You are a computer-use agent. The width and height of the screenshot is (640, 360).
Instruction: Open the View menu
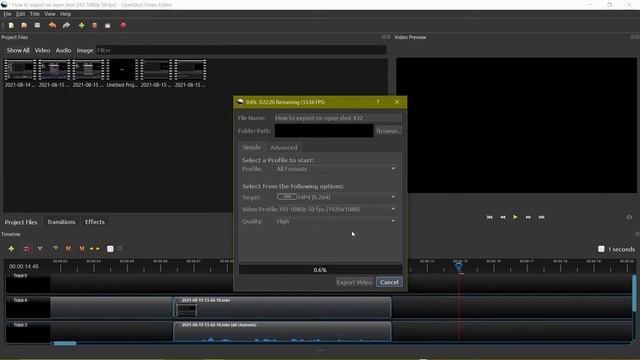(x=50, y=14)
